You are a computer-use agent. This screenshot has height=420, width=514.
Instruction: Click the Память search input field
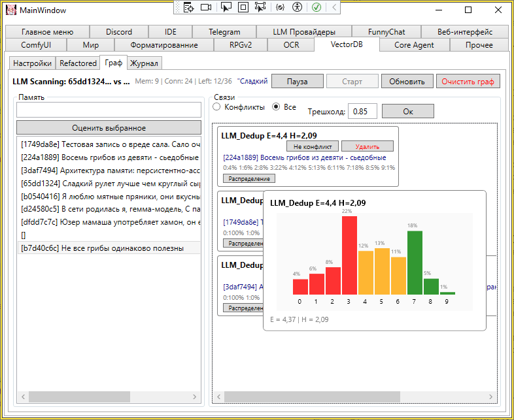pyautogui.click(x=109, y=110)
